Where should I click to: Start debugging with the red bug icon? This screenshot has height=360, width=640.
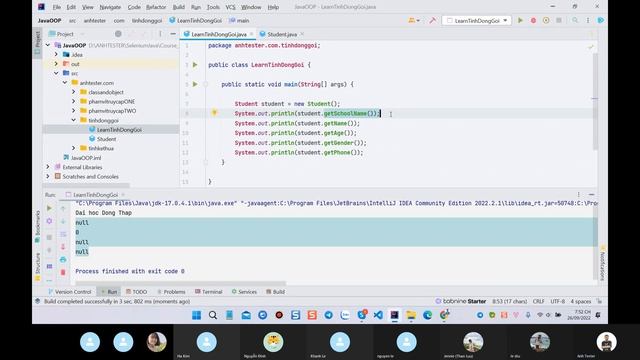coord(533,20)
